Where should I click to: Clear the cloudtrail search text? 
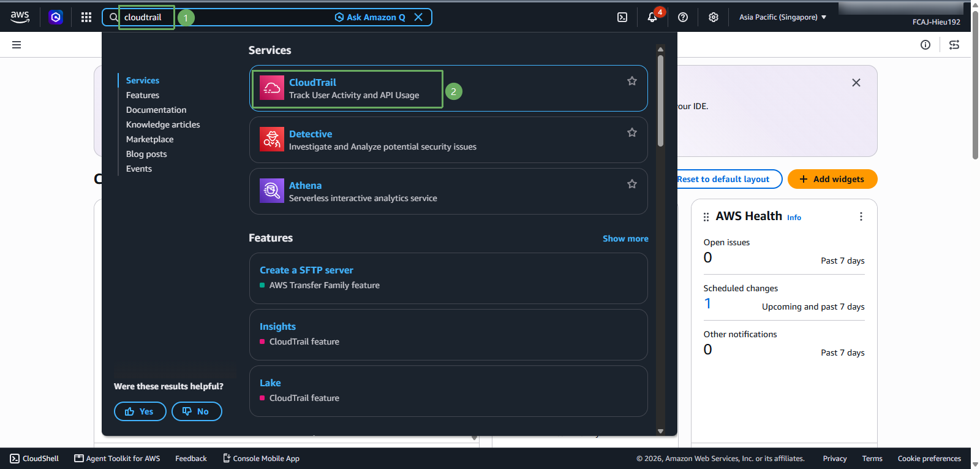click(418, 17)
